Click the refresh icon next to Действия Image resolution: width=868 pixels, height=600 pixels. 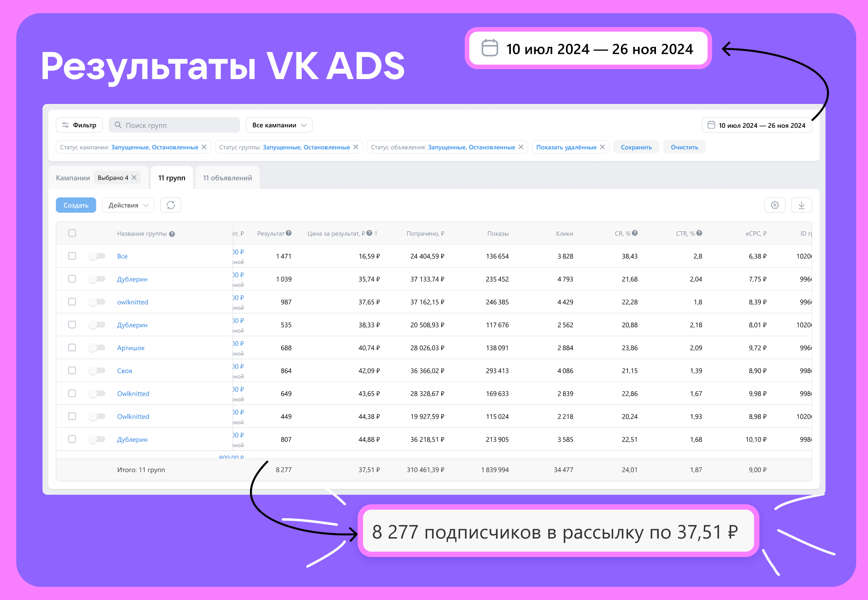170,205
